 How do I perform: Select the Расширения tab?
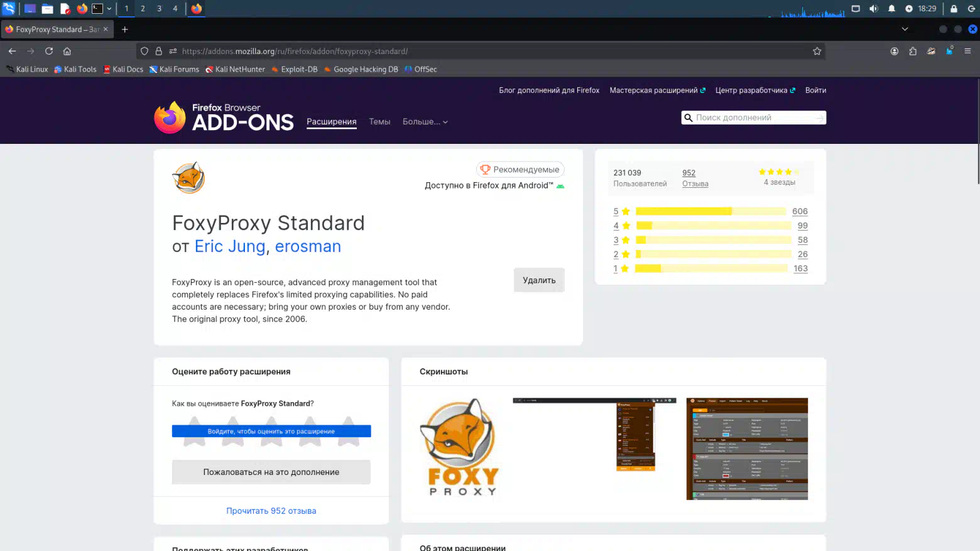pos(332,122)
